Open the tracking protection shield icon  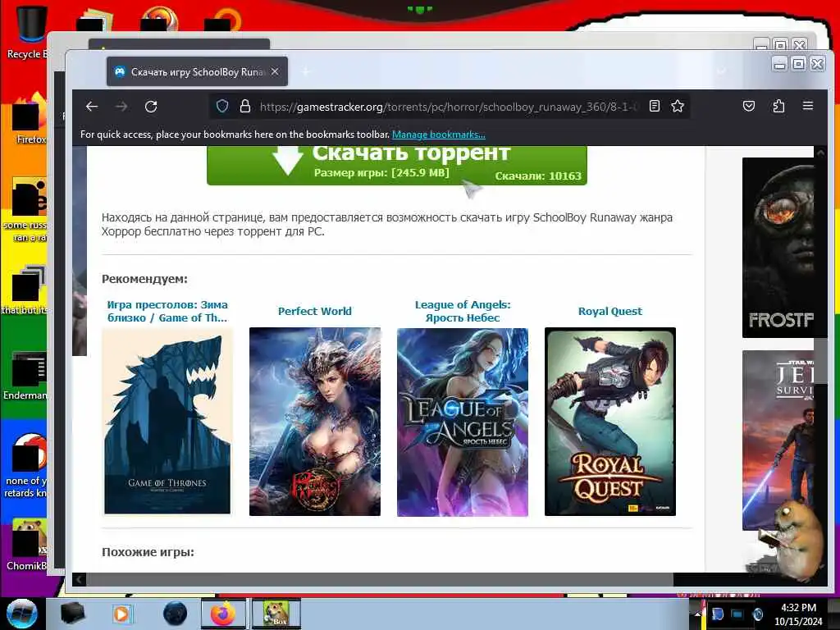click(x=222, y=106)
